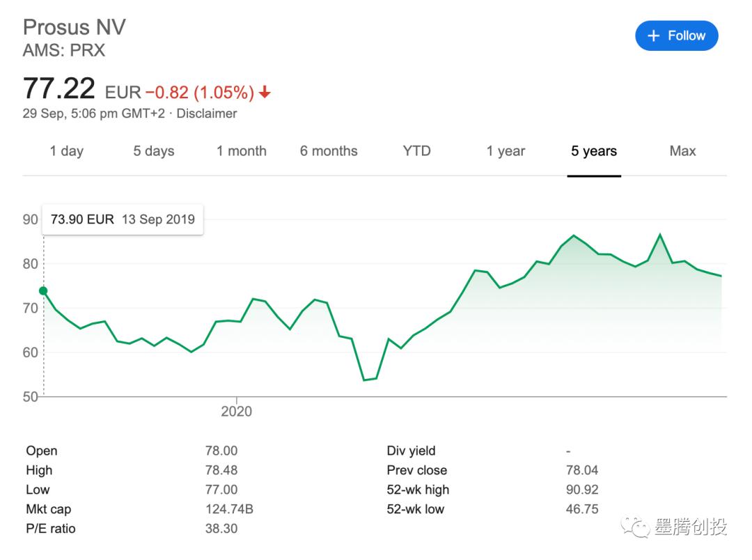Click the P/E ratio value 38.30
This screenshot has width=752, height=560.
[x=221, y=529]
